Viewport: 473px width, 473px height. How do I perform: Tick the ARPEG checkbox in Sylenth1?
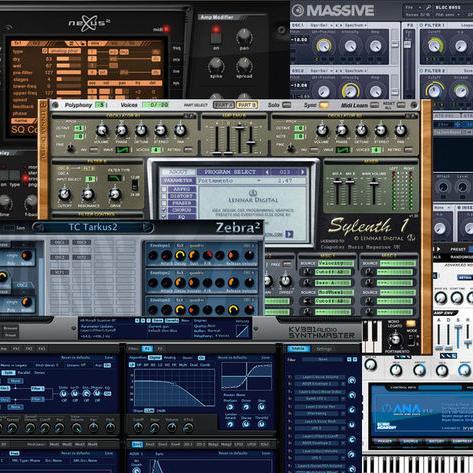click(x=164, y=189)
